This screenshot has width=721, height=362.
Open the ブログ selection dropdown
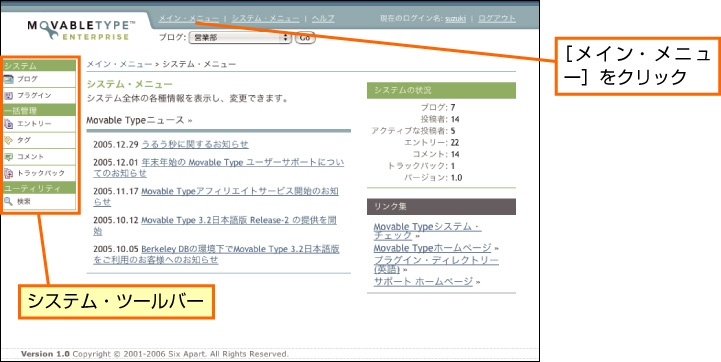240,38
